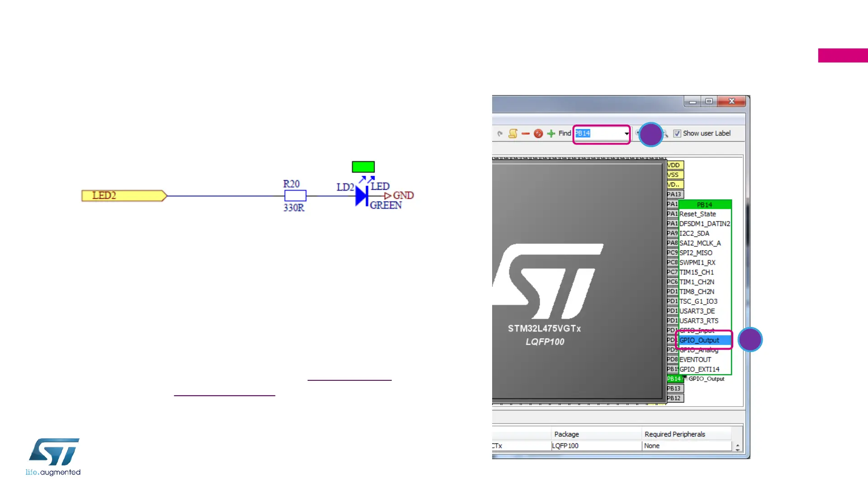Select GPIO_EXTI14 from the pin menu
This screenshot has width=868, height=489.
coord(705,369)
